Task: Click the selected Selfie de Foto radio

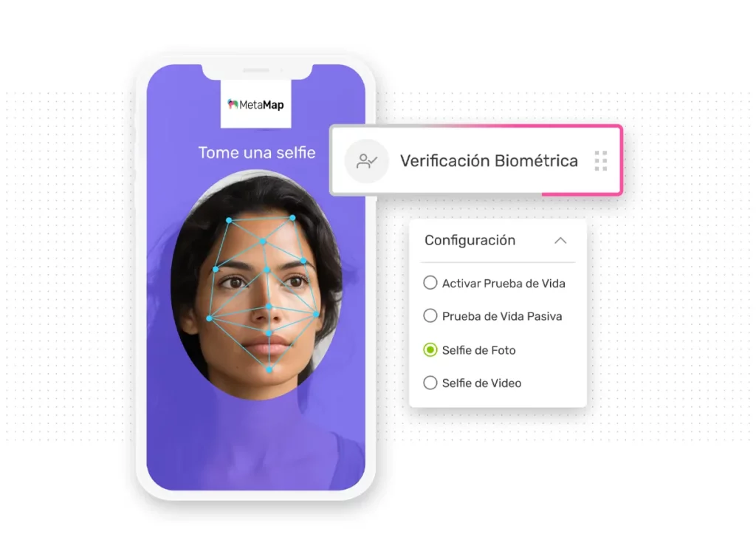Action: coord(430,349)
